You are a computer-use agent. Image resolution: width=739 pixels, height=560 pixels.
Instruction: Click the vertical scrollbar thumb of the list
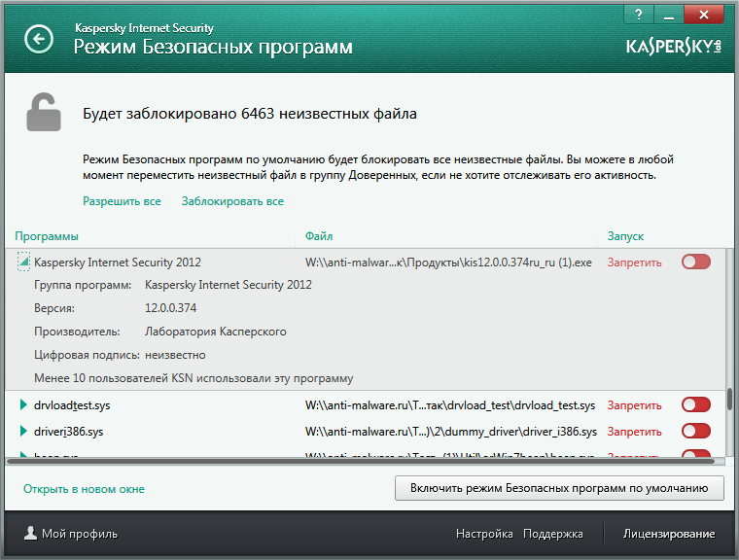click(x=729, y=399)
